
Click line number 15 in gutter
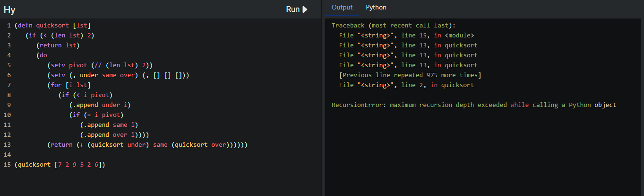7,165
